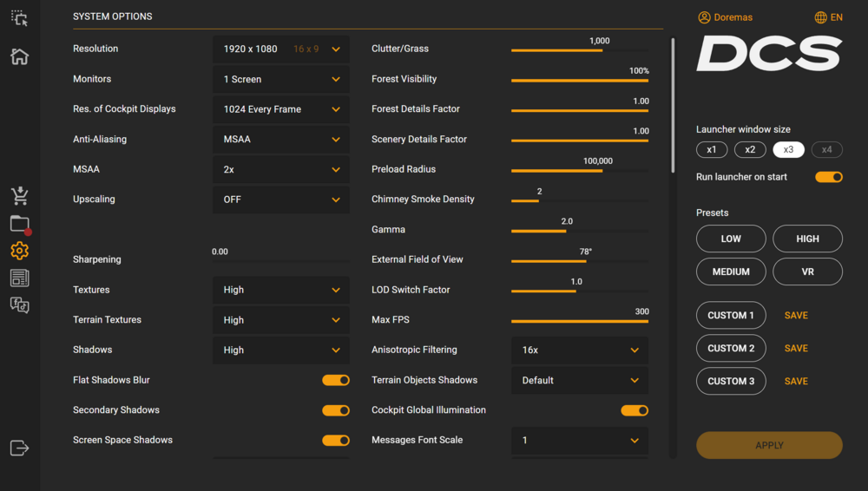Screen dimensions: 868x491
Task: Toggle Run launcher on start
Action: click(828, 177)
